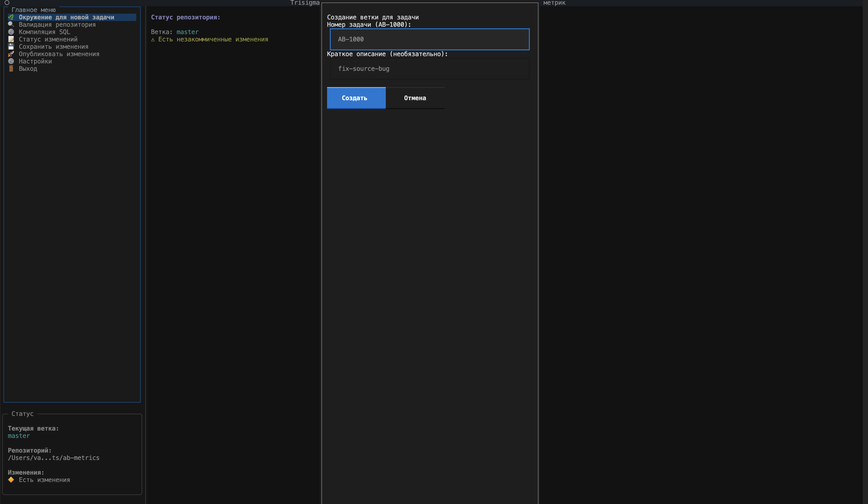Click the floppy disk icon to save changes

(x=11, y=46)
